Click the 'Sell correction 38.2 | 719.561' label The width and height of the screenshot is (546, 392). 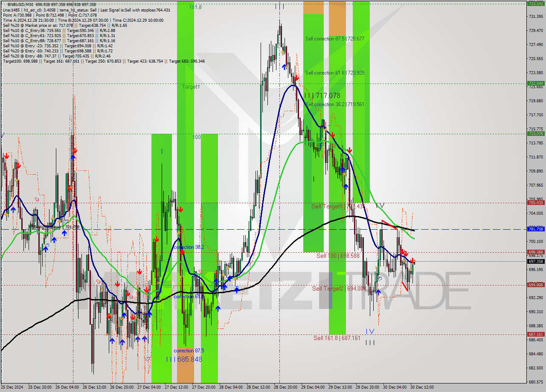[x=335, y=104]
